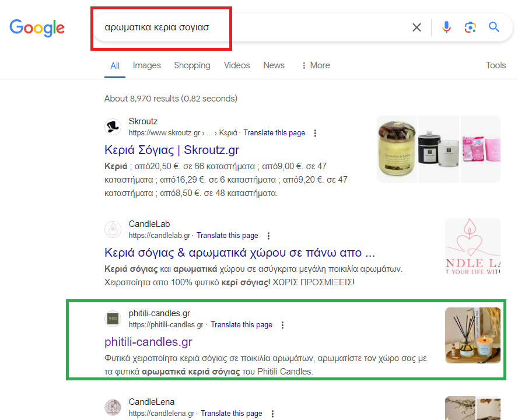Open the three-dot menu for the Skroutz result

click(316, 133)
